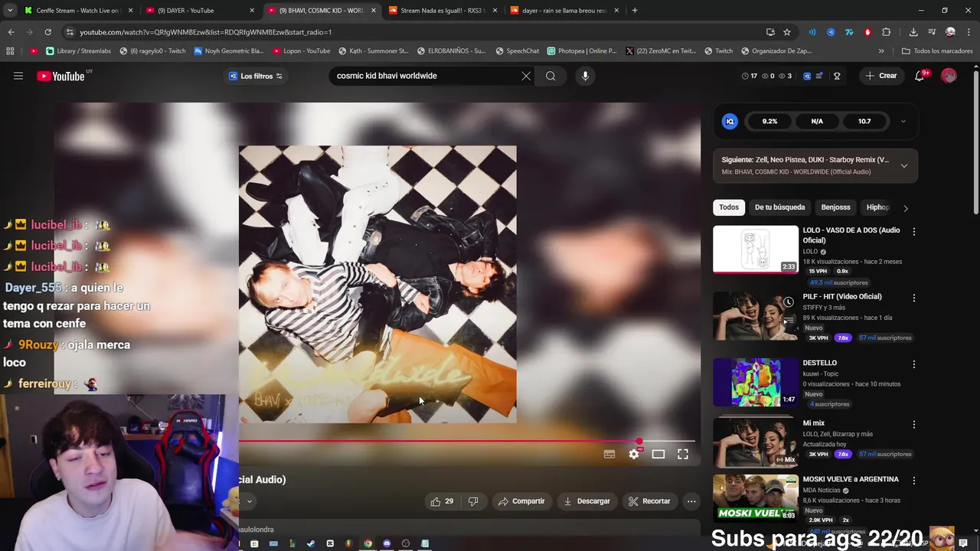Click the Chrome icon in the taskbar
This screenshot has width=980, height=551.
[367, 544]
